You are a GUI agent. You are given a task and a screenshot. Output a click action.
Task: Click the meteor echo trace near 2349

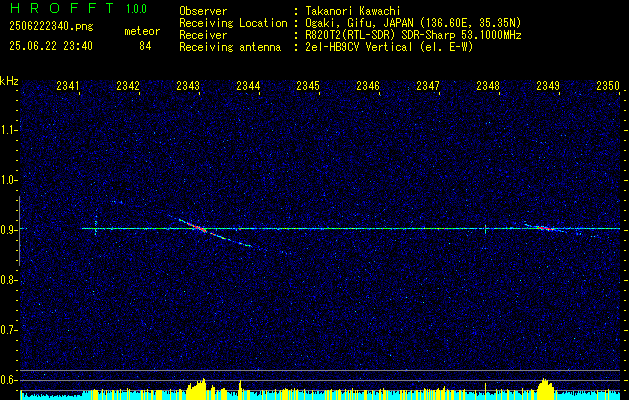point(548,228)
